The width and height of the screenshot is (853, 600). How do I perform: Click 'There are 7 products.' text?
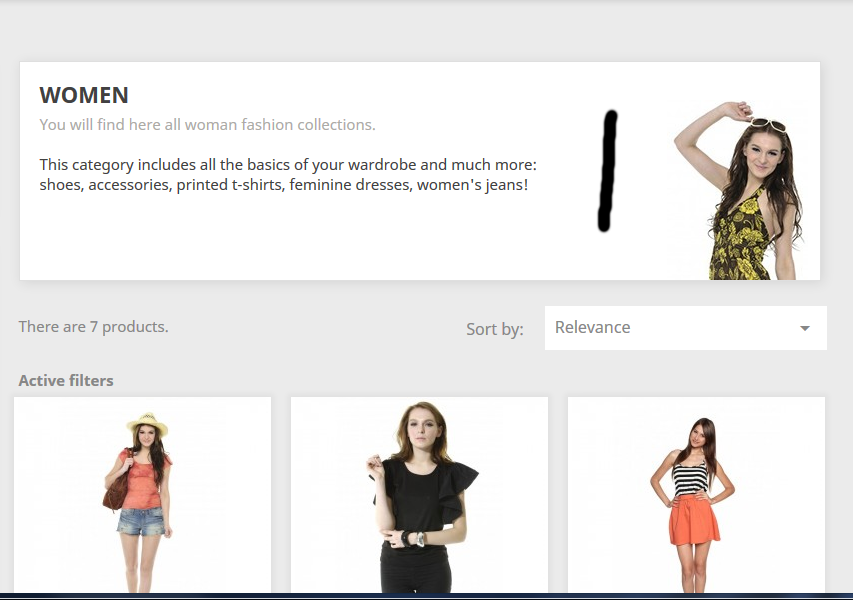(x=94, y=326)
